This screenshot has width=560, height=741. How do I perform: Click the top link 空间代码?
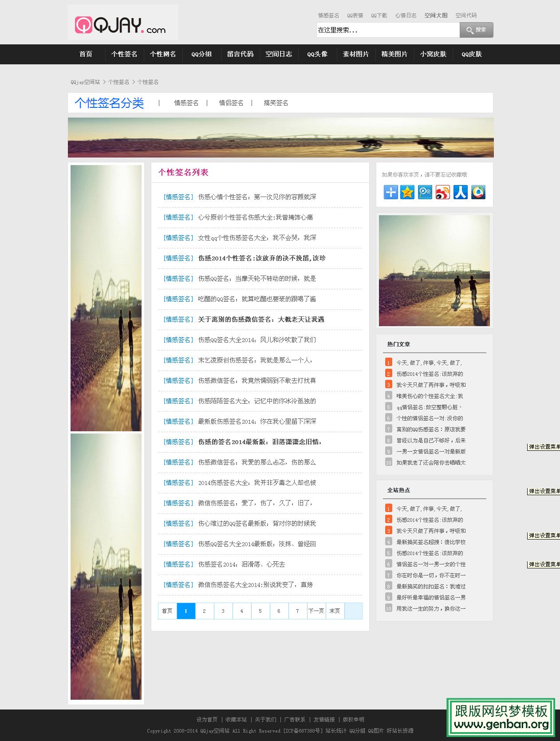(x=466, y=16)
